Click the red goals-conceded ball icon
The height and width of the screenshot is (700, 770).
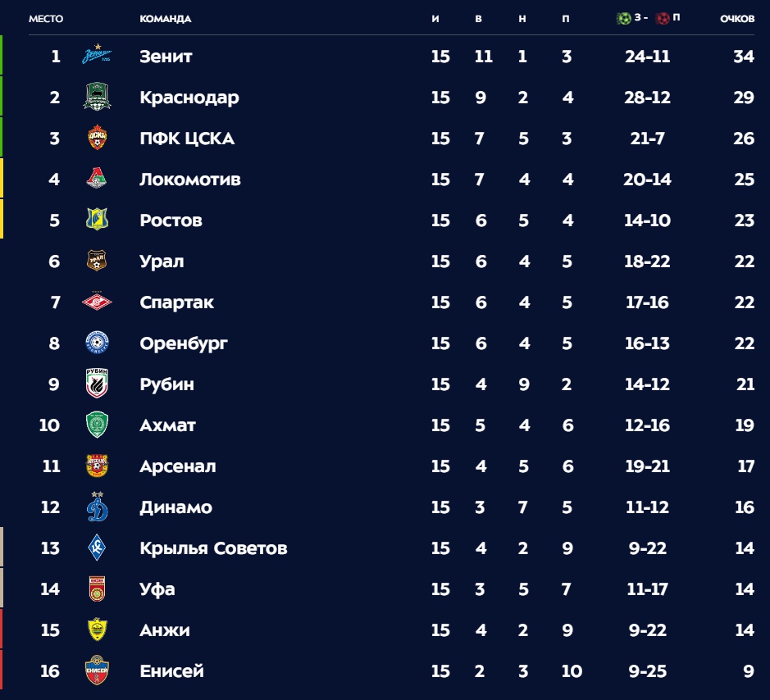pos(663,18)
